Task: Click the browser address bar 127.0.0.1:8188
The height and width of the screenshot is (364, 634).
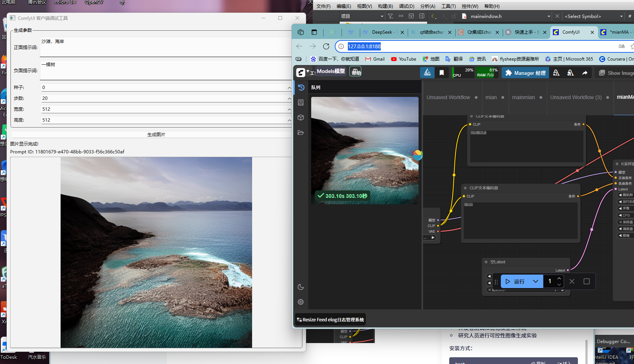Action: (364, 46)
